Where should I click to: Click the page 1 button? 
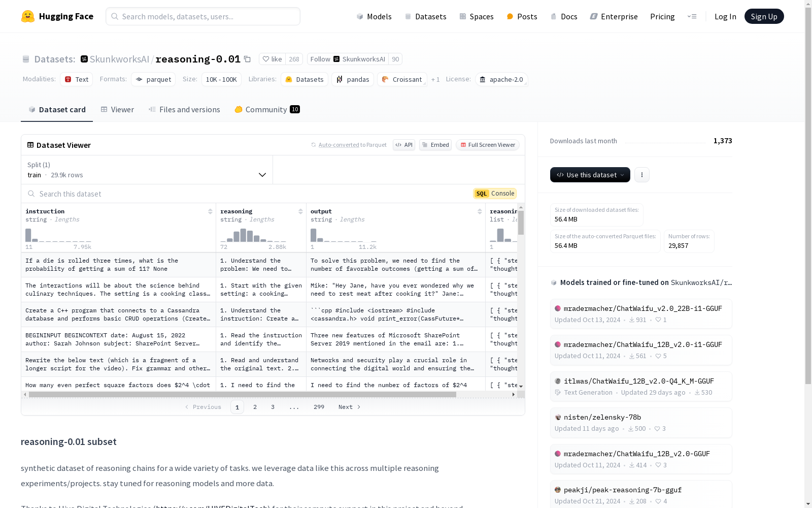(x=237, y=407)
